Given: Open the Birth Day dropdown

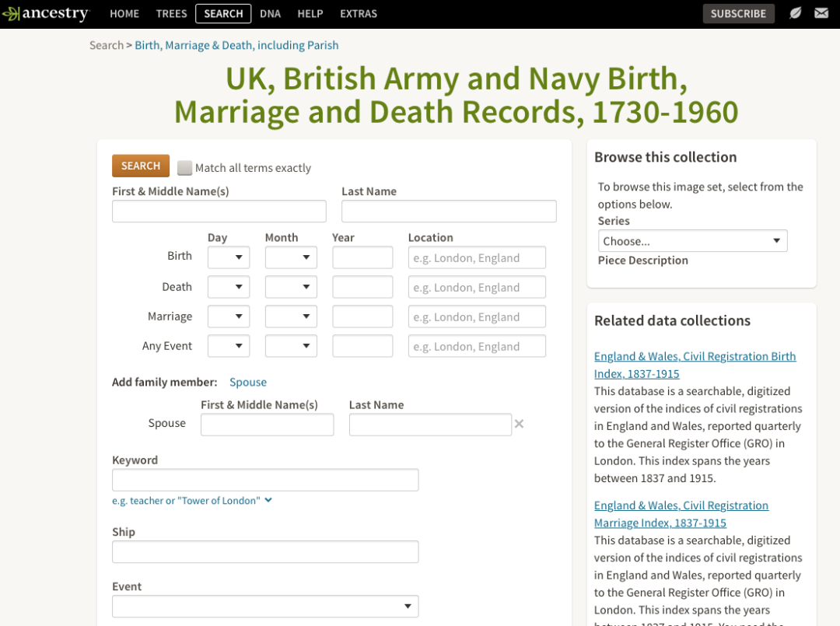Looking at the screenshot, I should pos(229,258).
